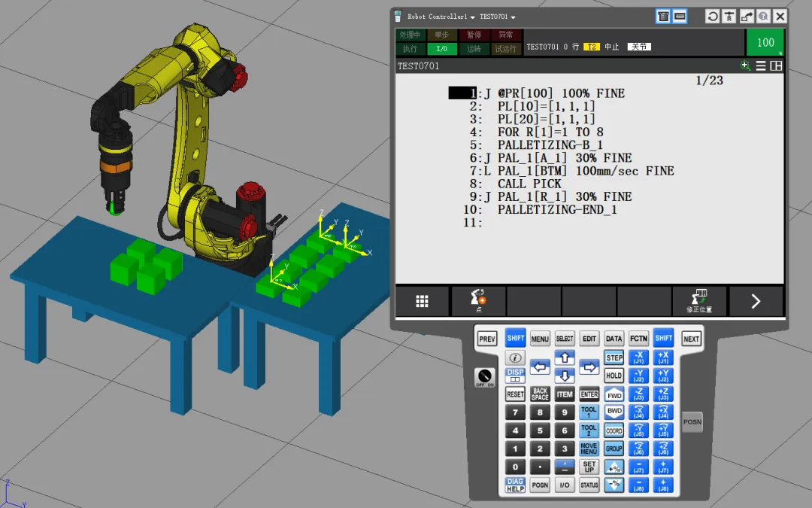Screen dimensions: 812x508
Task: Click the HOLD key
Action: point(614,376)
